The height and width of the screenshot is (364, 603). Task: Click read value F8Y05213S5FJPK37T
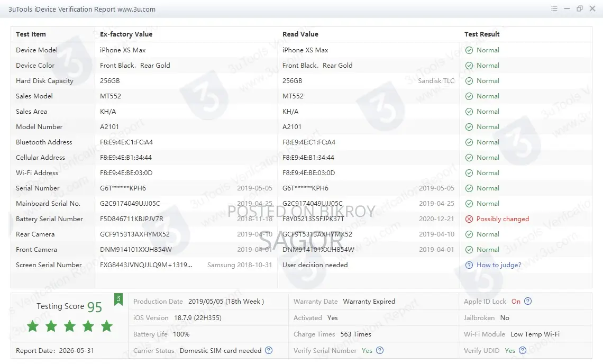pyautogui.click(x=313, y=219)
